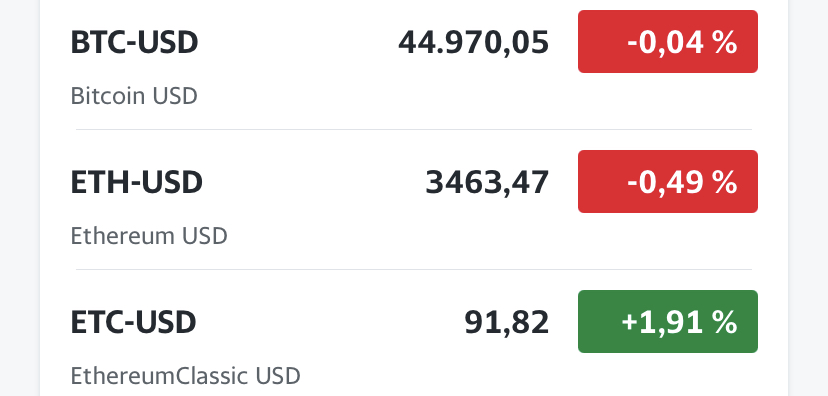828x396 pixels.
Task: Toggle the red -0,04 % change badge
Action: tap(667, 41)
